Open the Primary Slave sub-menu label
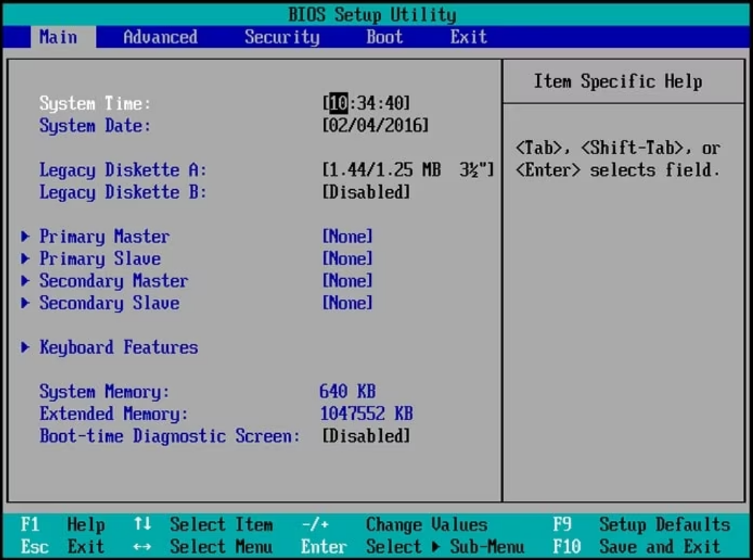The image size is (753, 560). tap(100, 259)
